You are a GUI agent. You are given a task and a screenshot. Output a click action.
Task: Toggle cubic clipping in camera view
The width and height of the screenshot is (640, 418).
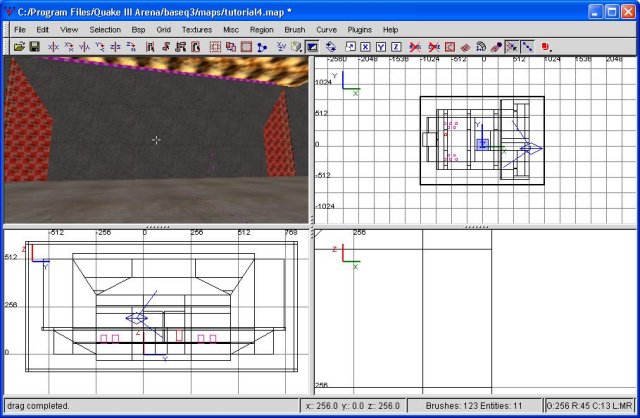coord(312,47)
